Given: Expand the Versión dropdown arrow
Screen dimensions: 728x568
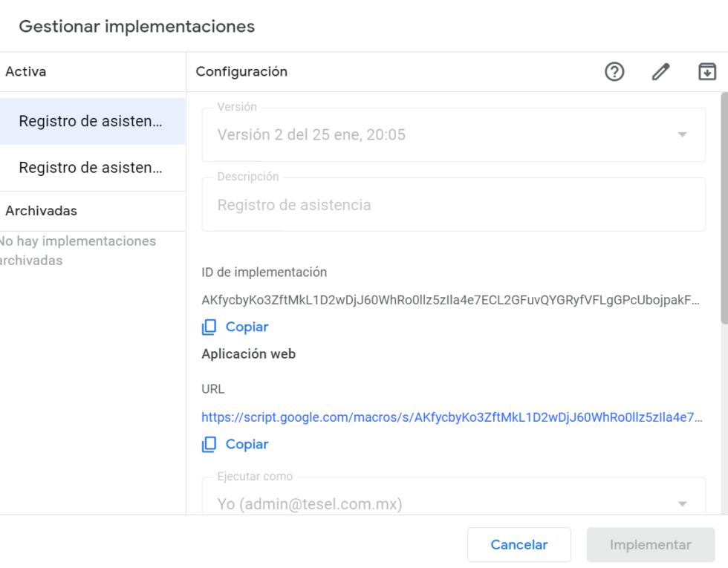Looking at the screenshot, I should coord(682,134).
